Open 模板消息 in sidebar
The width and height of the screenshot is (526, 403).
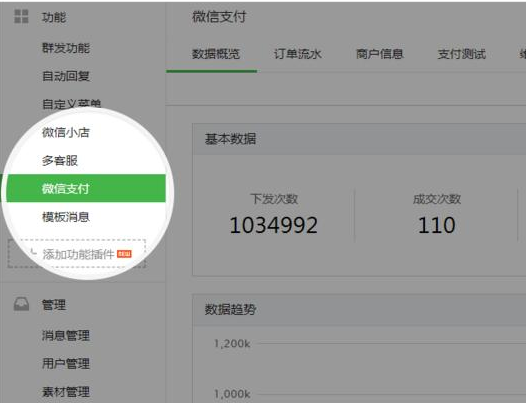66,217
